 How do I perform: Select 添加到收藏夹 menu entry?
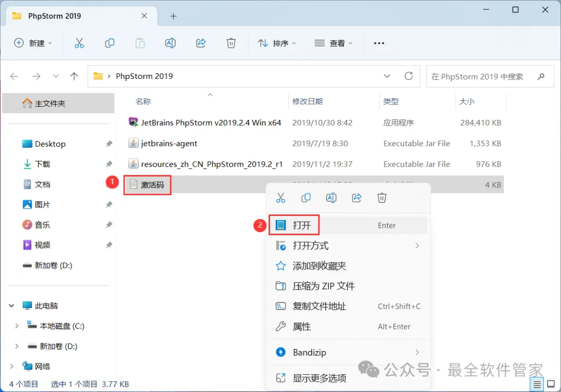[348, 266]
